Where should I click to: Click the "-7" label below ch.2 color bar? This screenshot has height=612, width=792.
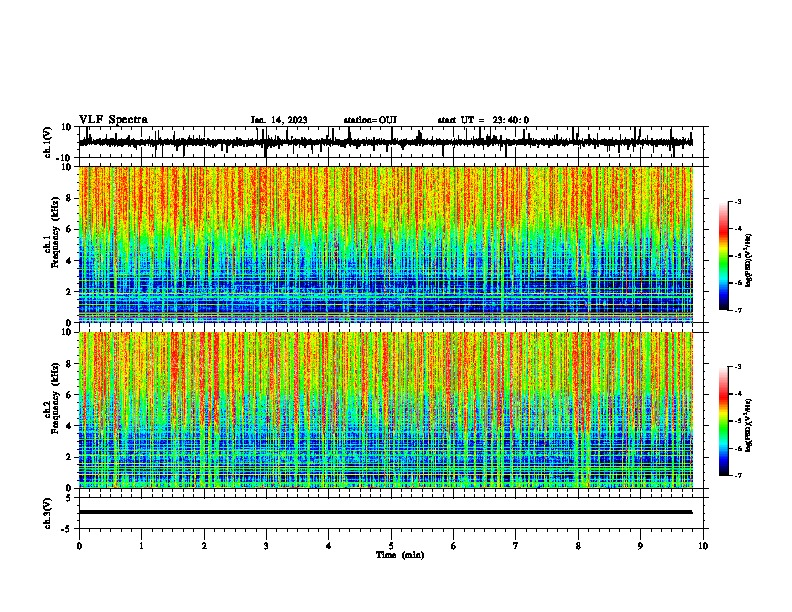(737, 475)
